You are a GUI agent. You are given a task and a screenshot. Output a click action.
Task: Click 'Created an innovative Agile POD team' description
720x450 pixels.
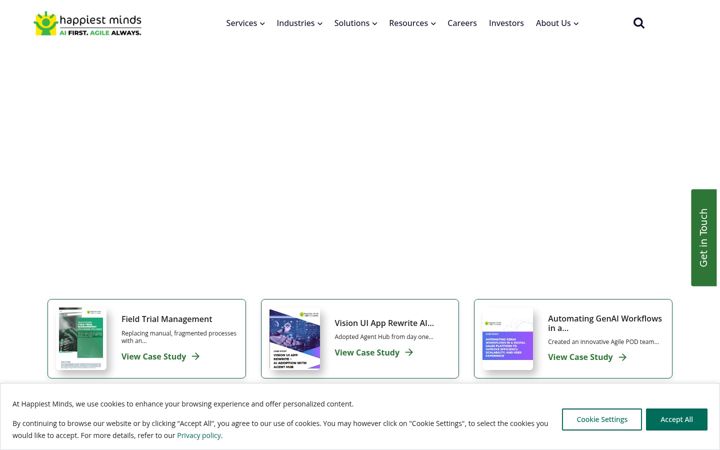pyautogui.click(x=603, y=342)
